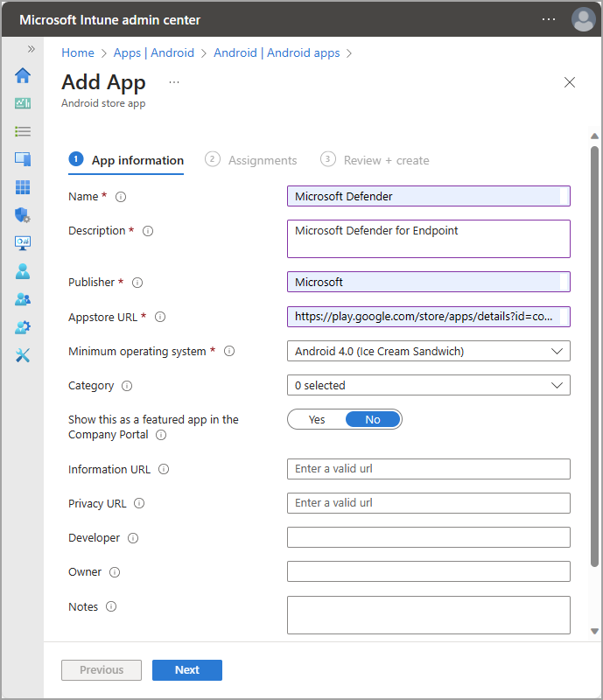
Task: Click the Notes text area
Action: point(428,615)
